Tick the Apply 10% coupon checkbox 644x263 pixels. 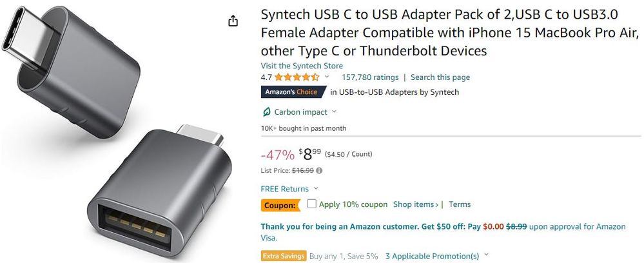[x=312, y=204]
